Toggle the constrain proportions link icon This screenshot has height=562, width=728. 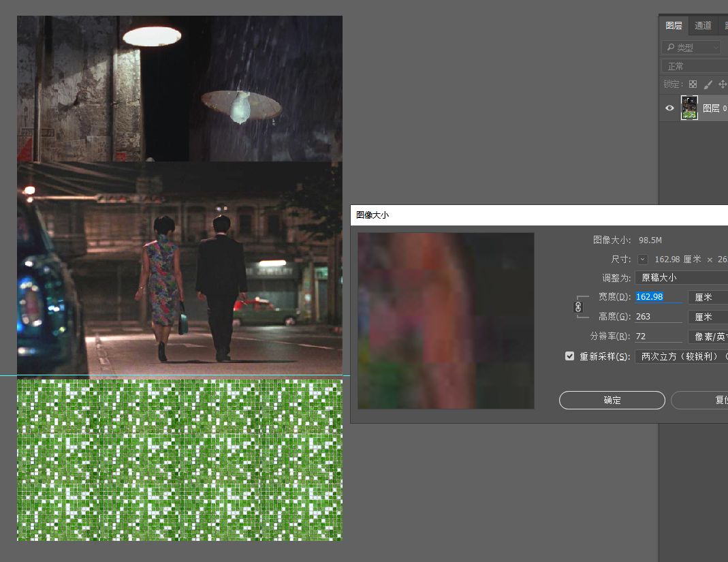pos(578,307)
